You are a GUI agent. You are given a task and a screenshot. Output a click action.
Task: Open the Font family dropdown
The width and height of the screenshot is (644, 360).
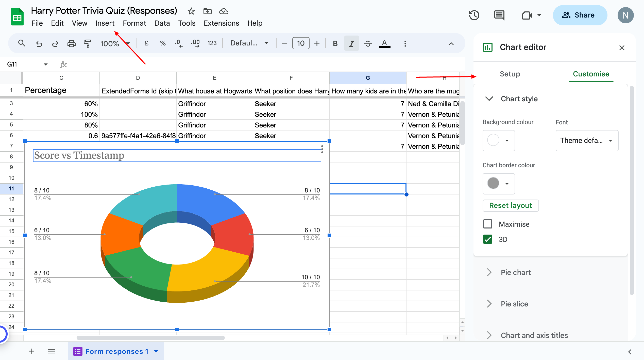pos(586,141)
